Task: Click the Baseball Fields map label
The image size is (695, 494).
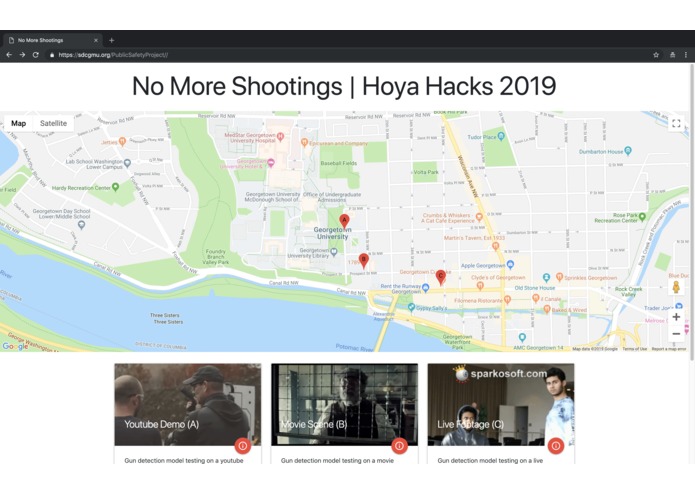Action: point(339,163)
